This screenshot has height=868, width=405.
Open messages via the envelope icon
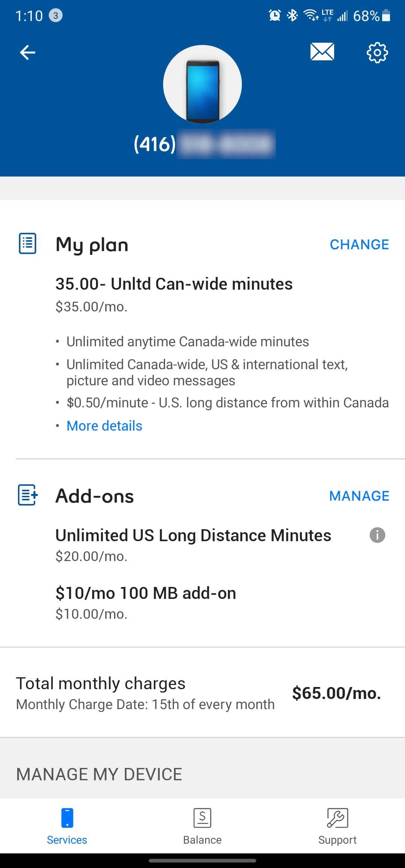pos(322,52)
